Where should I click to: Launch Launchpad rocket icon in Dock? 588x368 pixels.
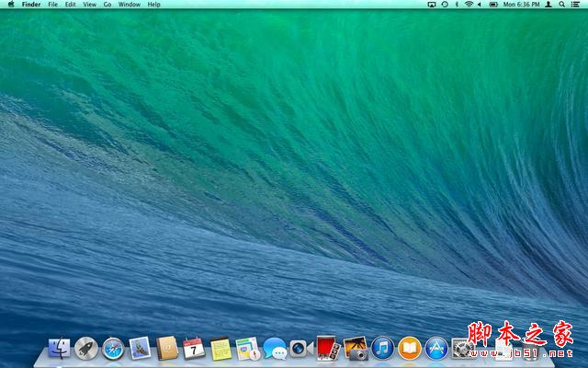click(86, 348)
